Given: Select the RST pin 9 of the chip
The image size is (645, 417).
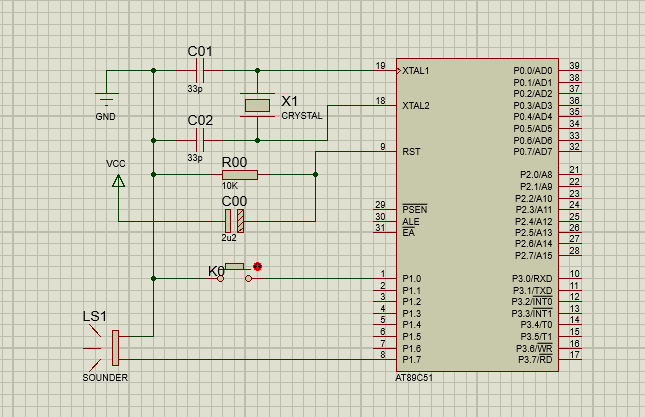Looking at the screenshot, I should (x=382, y=152).
